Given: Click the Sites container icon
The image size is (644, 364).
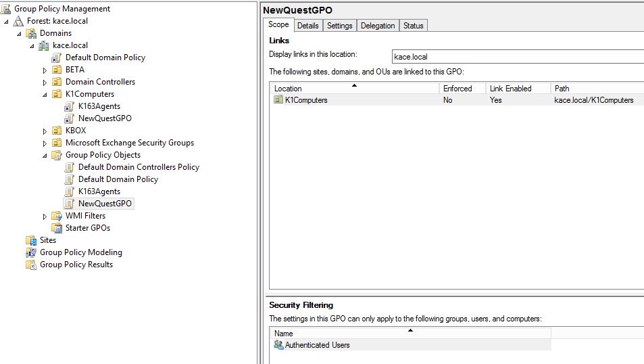Looking at the screenshot, I should [x=31, y=240].
